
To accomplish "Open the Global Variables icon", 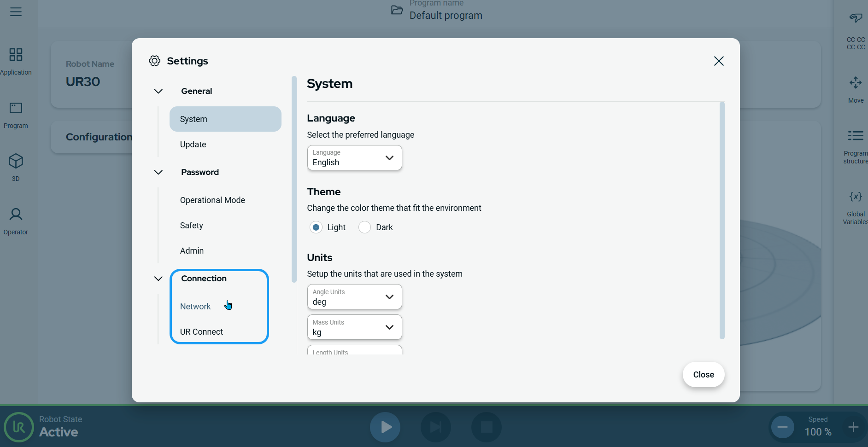I will [856, 197].
